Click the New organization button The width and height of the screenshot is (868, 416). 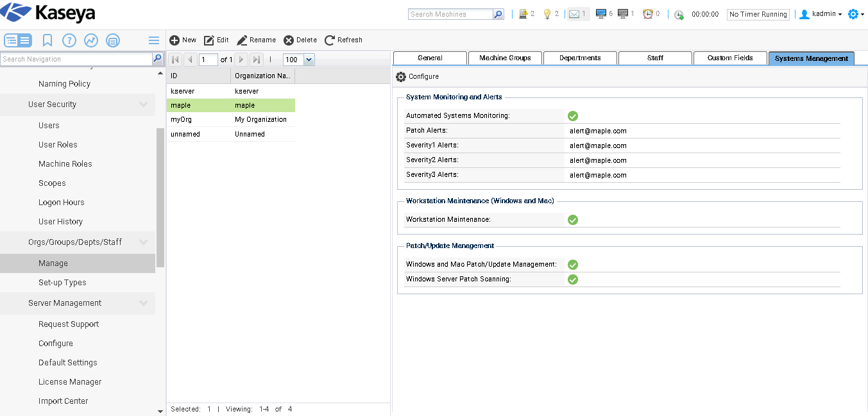point(183,40)
